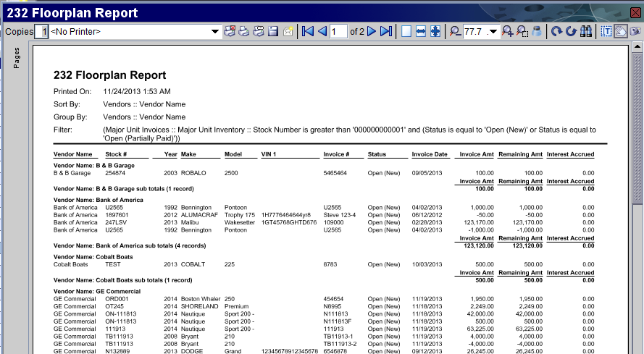644x354 pixels.
Task: Click the current page number field
Action: (338, 31)
